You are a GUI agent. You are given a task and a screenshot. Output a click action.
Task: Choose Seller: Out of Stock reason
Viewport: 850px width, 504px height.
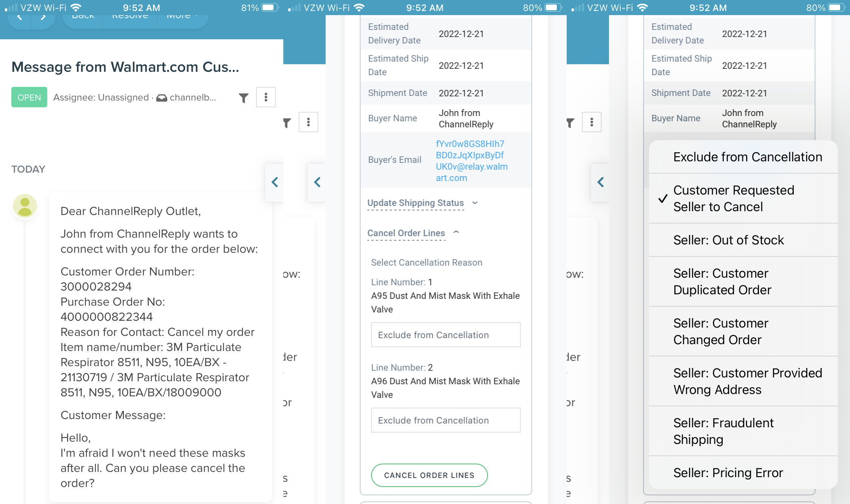(x=728, y=240)
